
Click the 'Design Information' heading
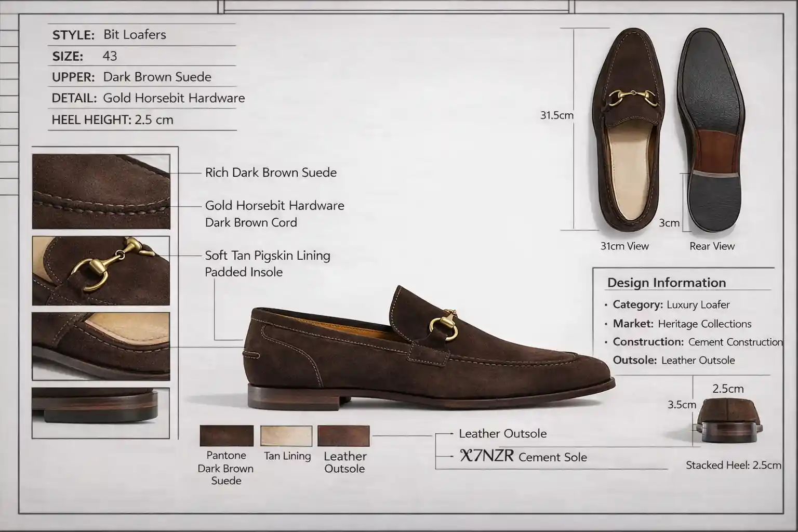667,283
